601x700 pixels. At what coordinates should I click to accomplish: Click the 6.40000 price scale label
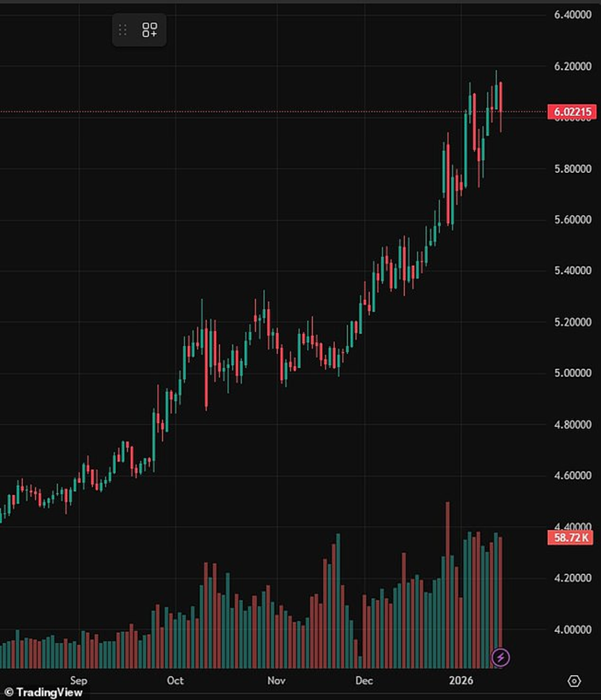point(573,15)
